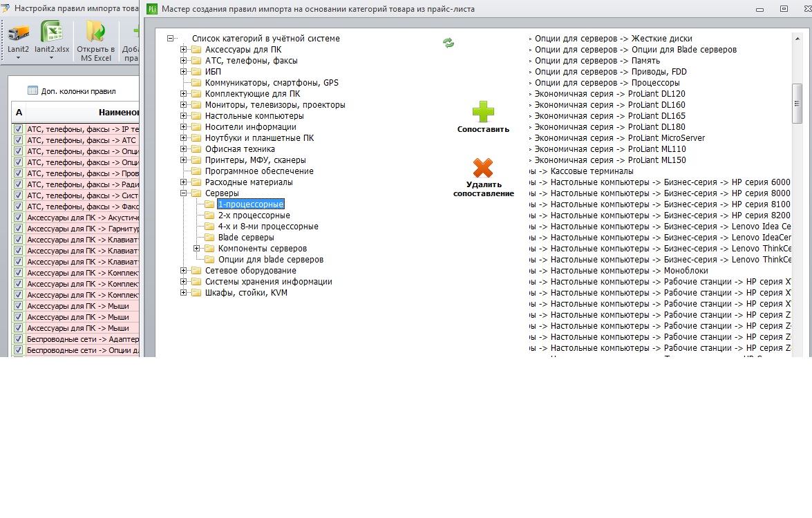This screenshot has height=518, width=812.
Task: Open the lanit2.xlsx Excel file icon
Action: pyautogui.click(x=52, y=32)
